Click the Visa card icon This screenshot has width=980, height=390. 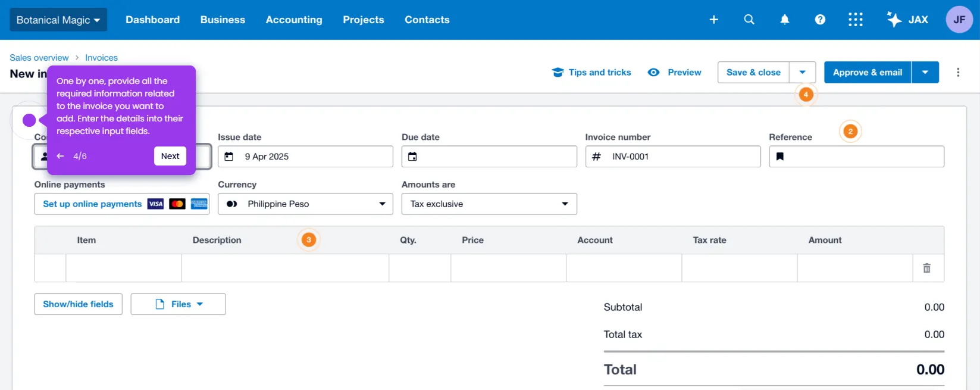coord(155,204)
